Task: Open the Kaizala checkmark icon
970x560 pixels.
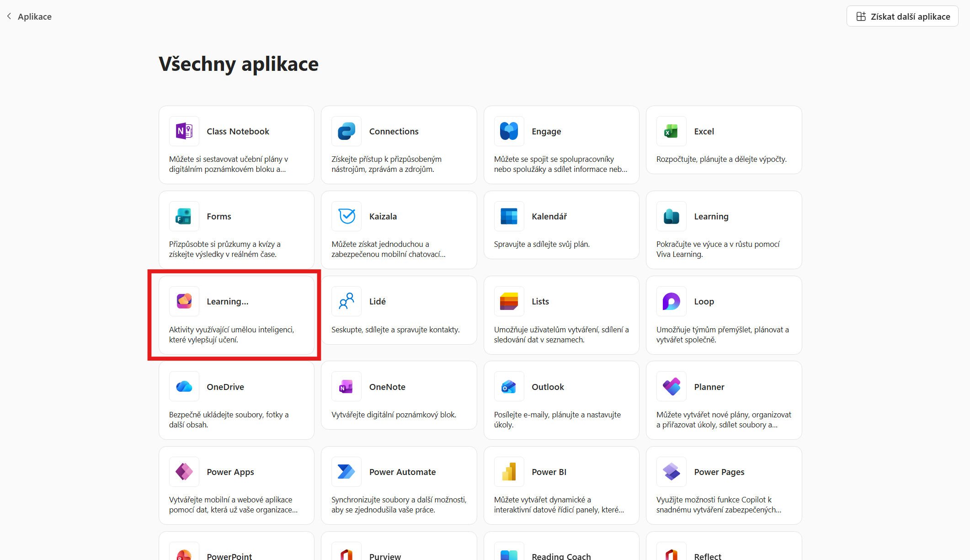Action: pos(346,216)
